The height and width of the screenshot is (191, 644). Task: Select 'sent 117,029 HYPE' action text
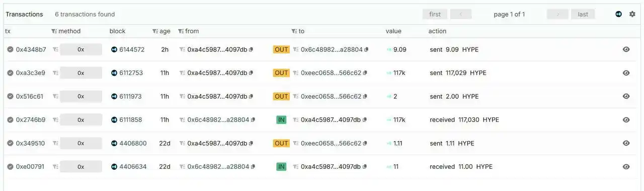pos(458,73)
